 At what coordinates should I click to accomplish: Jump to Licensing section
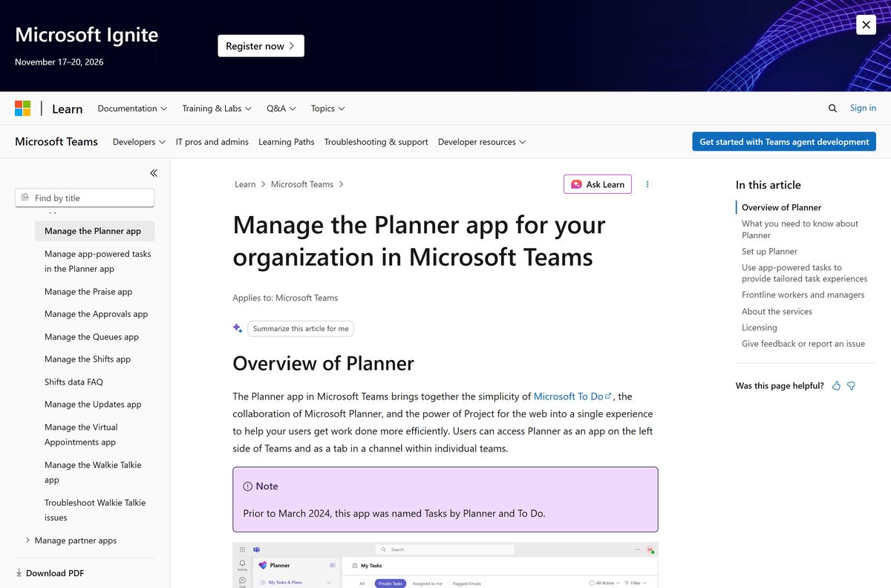pos(760,327)
